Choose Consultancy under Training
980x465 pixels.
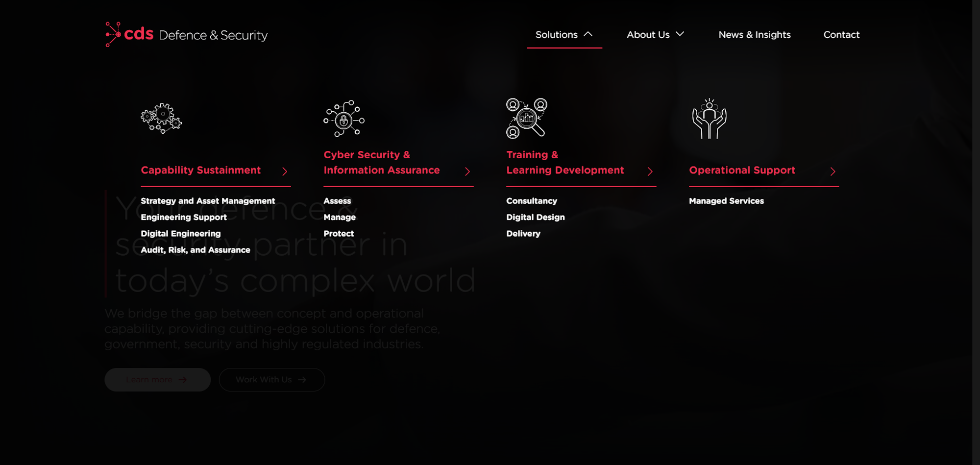(x=532, y=201)
